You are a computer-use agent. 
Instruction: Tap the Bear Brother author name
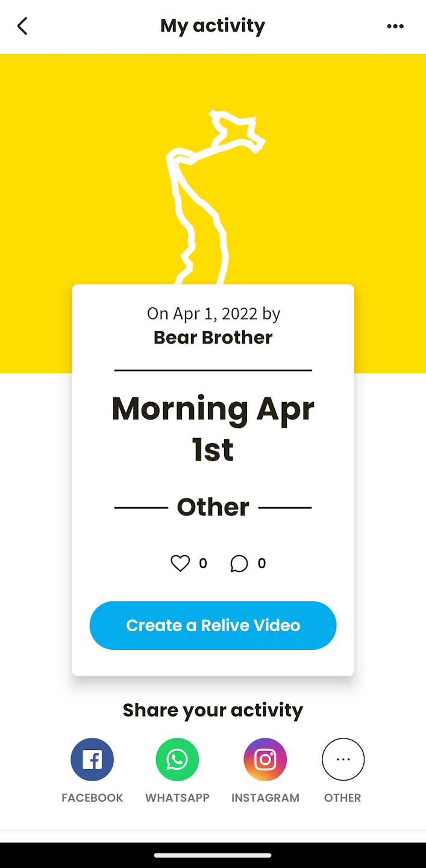tap(213, 338)
